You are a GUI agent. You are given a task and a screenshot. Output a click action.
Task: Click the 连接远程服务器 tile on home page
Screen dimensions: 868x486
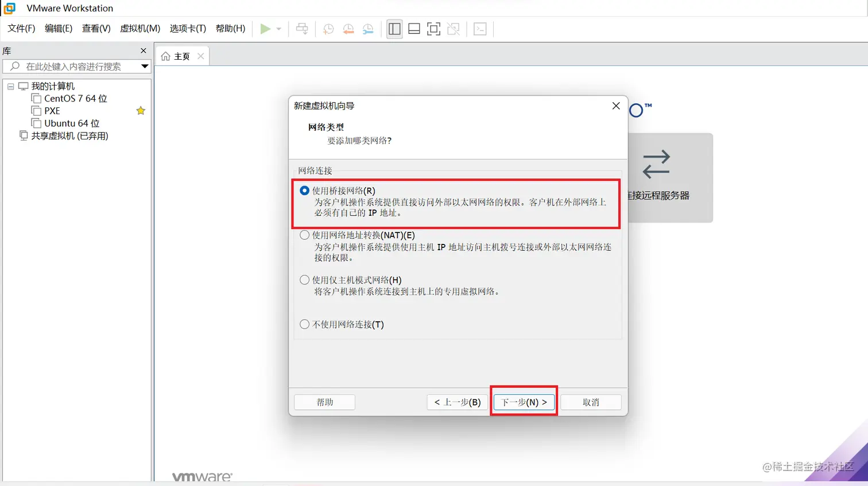(x=671, y=178)
